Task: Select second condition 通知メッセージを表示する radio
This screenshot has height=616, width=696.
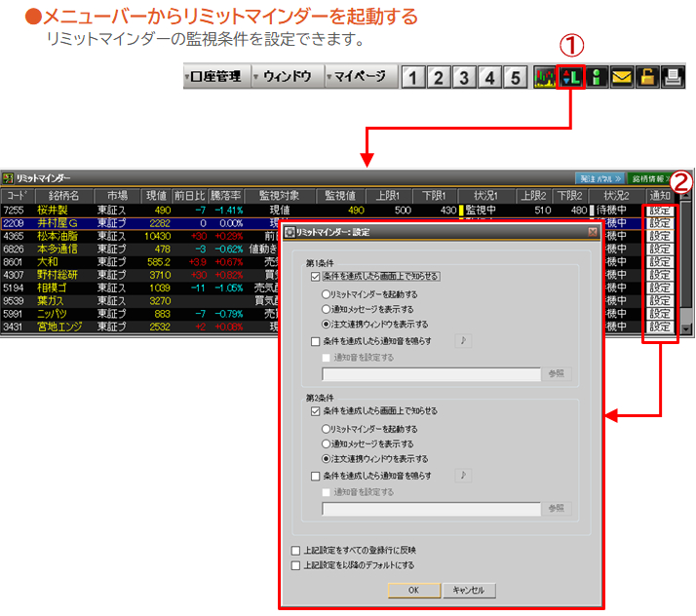Action: [x=327, y=443]
